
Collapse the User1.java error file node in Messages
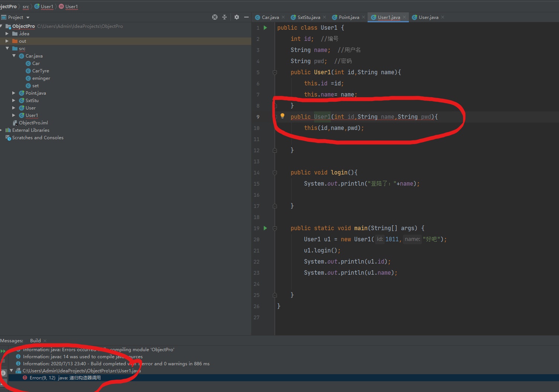(12, 370)
